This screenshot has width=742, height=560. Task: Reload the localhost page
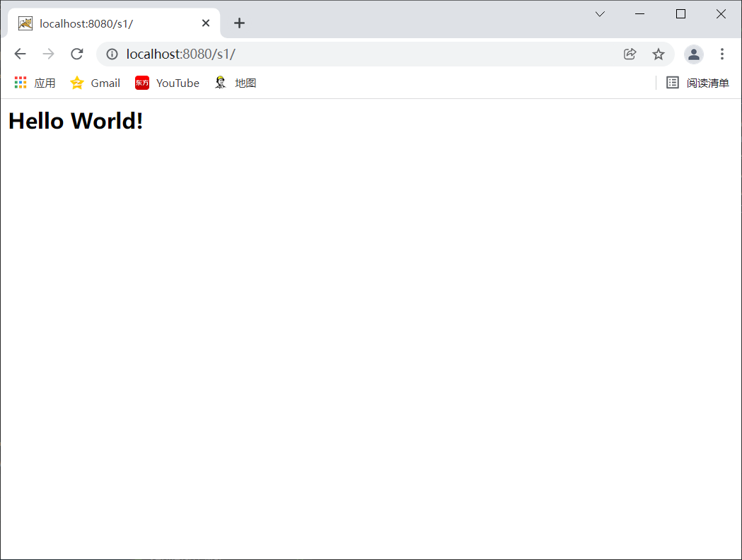[77, 54]
